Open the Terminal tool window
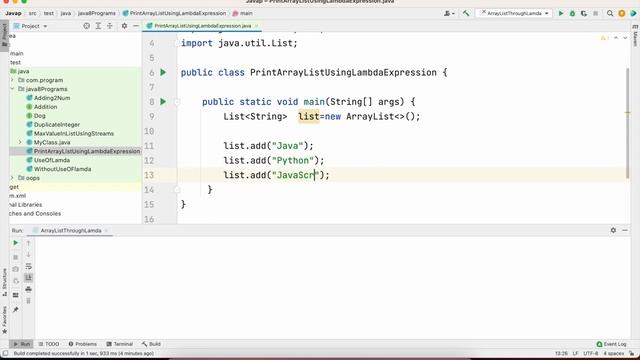This screenshot has width=640, height=360. coord(120,344)
